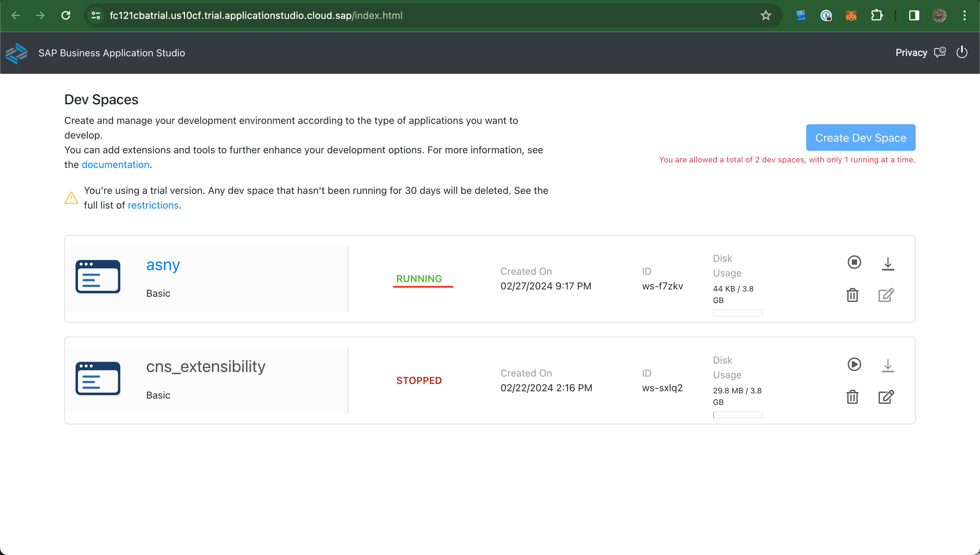The width and height of the screenshot is (980, 555).
Task: Click the cns_extensibility disk usage progress bar
Action: [738, 415]
